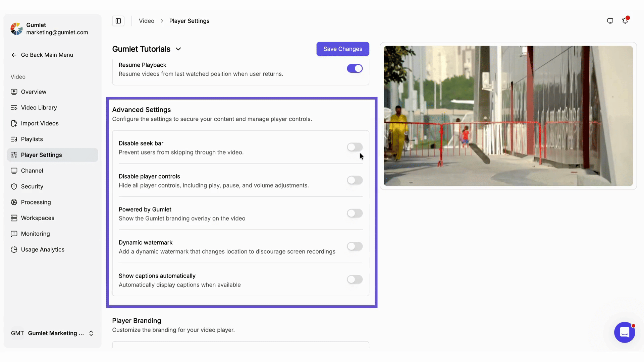Viewport: 644px width, 362px height.
Task: Click the Usage Analytics pie chart icon
Action: (x=14, y=249)
